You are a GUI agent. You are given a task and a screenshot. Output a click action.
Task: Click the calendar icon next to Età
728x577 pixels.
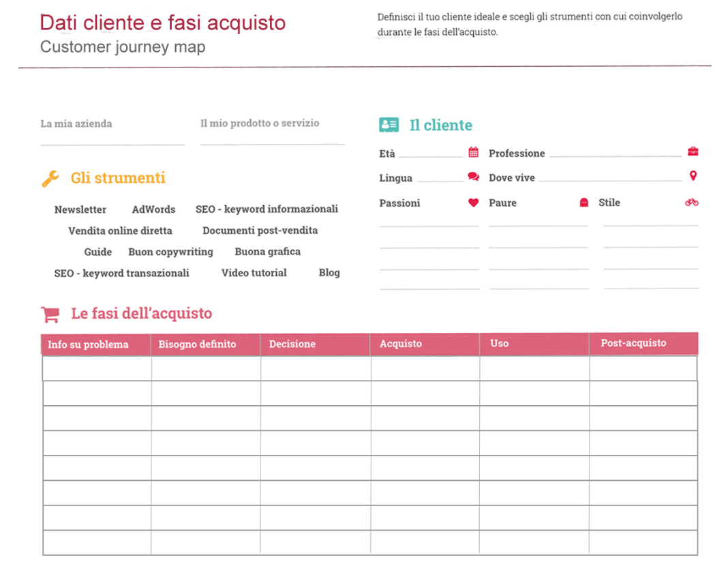[x=473, y=152]
